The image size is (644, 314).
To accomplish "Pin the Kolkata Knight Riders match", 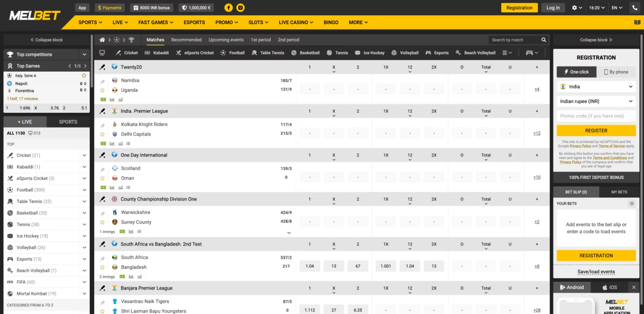I will [x=102, y=126].
